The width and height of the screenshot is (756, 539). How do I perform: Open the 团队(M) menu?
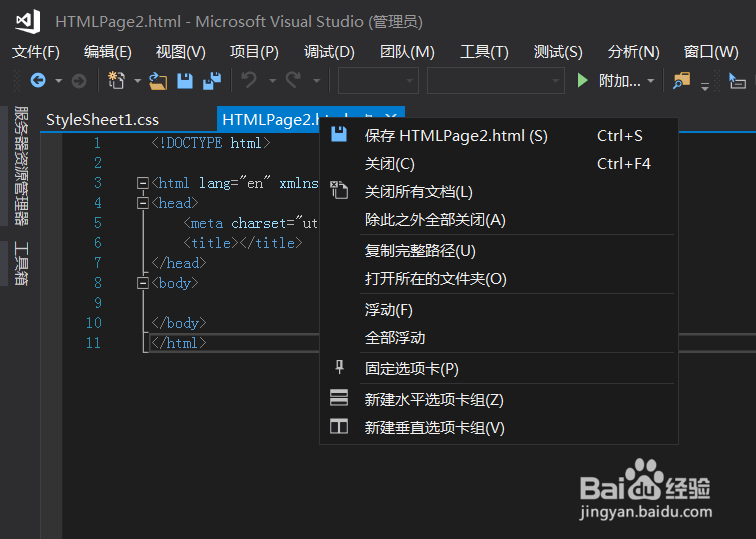[407, 52]
